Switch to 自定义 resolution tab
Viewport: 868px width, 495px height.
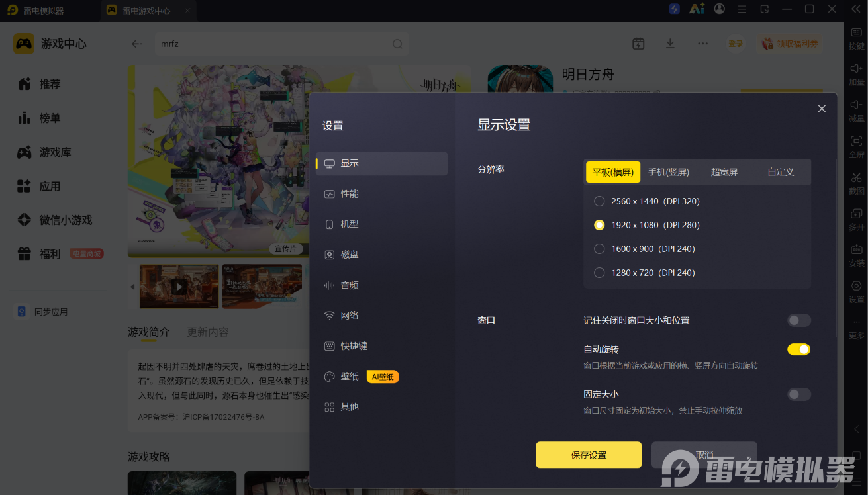click(781, 172)
